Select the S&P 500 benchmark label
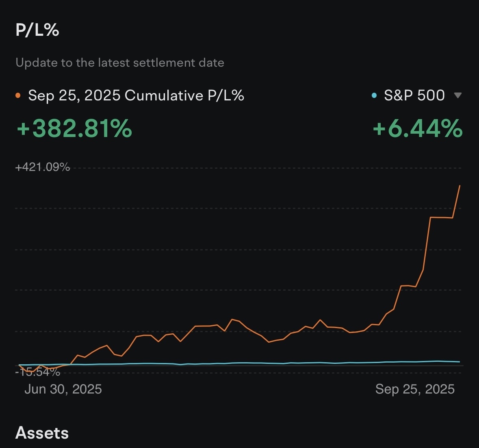479x448 pixels. coord(414,96)
